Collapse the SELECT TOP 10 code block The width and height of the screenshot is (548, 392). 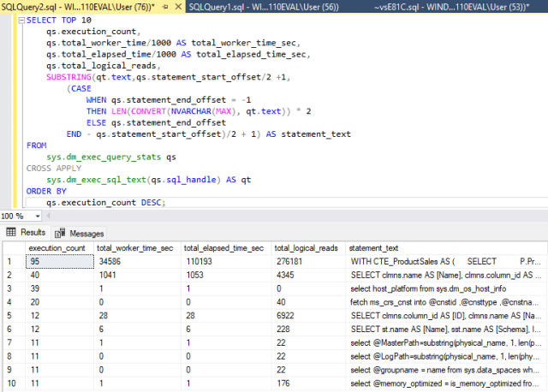21,19
